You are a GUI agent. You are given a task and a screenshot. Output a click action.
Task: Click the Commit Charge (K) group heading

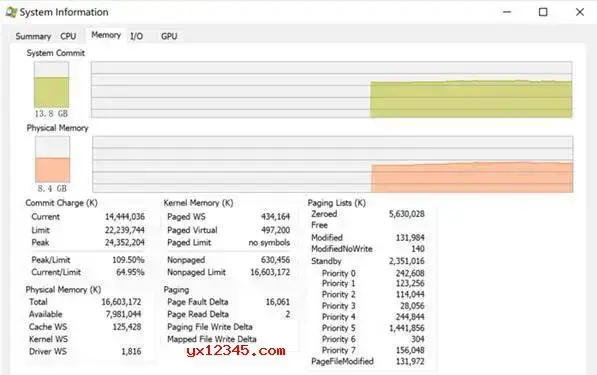click(x=61, y=203)
